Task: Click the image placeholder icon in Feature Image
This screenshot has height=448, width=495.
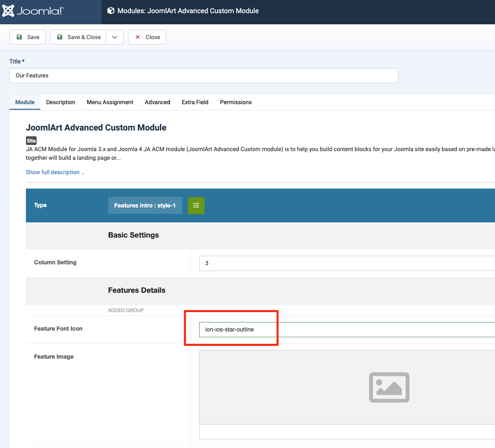Action: (389, 387)
